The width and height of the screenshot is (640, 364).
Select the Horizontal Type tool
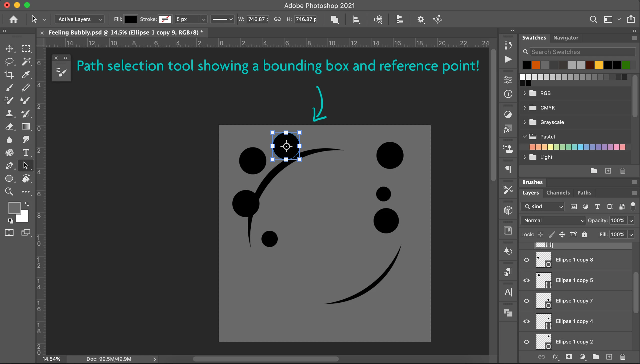coord(26,153)
